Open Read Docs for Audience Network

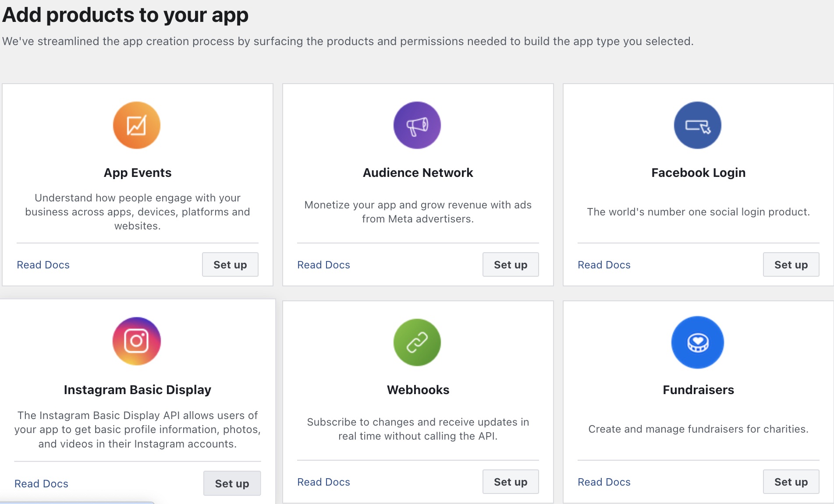click(323, 265)
